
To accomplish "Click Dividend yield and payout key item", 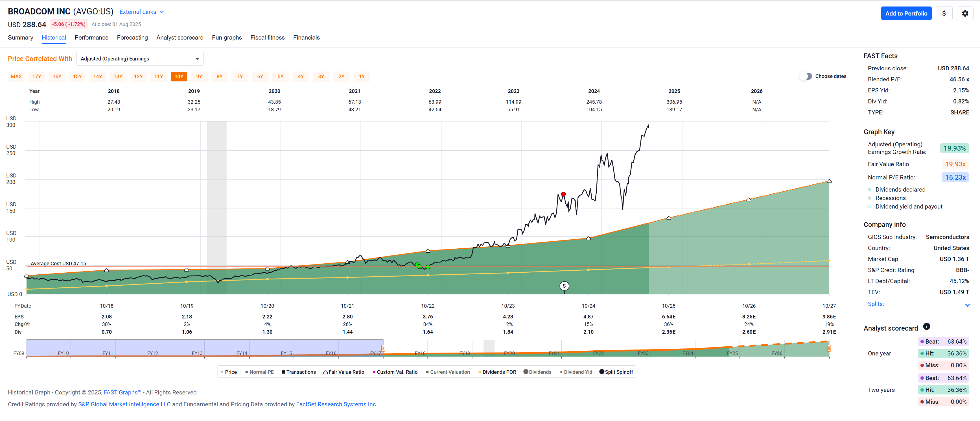I will (x=905, y=207).
